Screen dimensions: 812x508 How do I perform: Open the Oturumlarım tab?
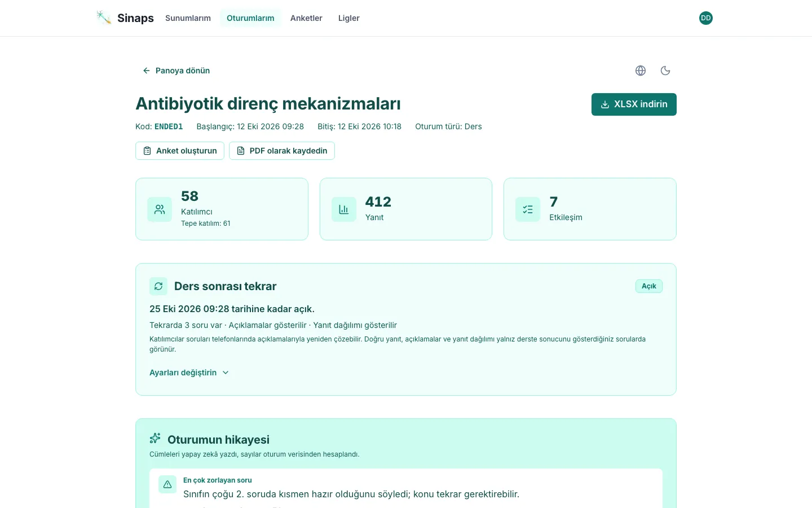pyautogui.click(x=250, y=18)
